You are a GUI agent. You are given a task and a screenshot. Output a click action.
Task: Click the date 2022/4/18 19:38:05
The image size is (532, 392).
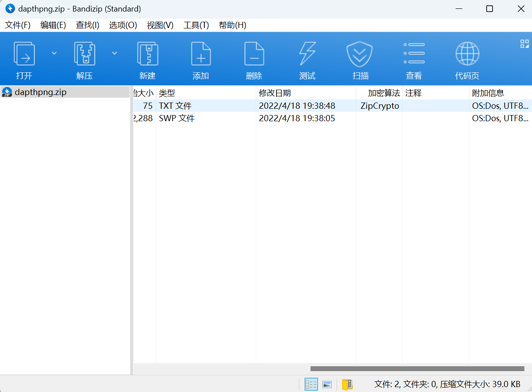(297, 119)
